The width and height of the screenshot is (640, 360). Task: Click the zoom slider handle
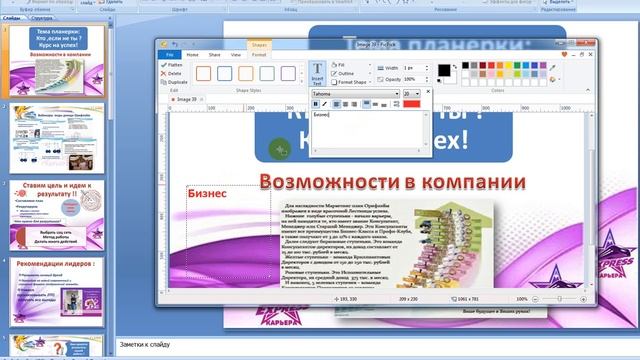coord(560,299)
